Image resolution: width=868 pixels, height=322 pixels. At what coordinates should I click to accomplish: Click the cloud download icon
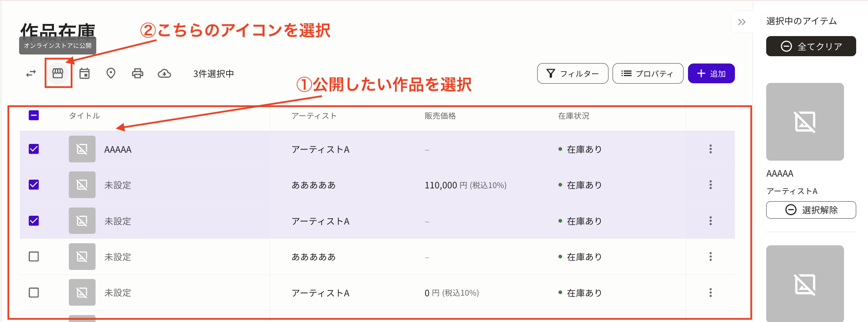[x=164, y=73]
